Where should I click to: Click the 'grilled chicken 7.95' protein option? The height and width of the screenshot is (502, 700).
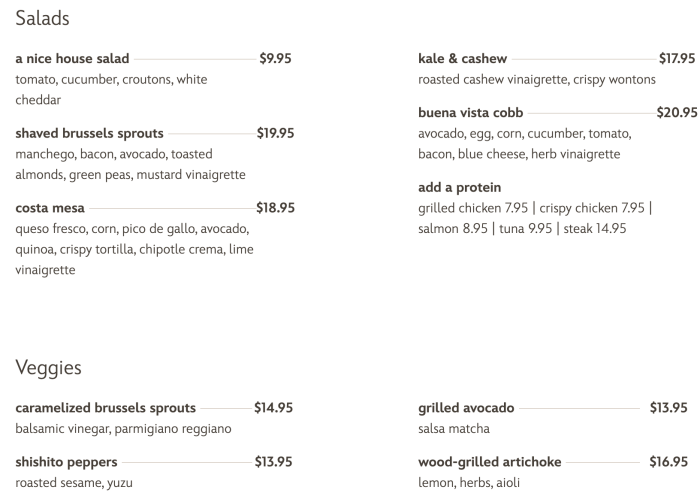pos(473,208)
